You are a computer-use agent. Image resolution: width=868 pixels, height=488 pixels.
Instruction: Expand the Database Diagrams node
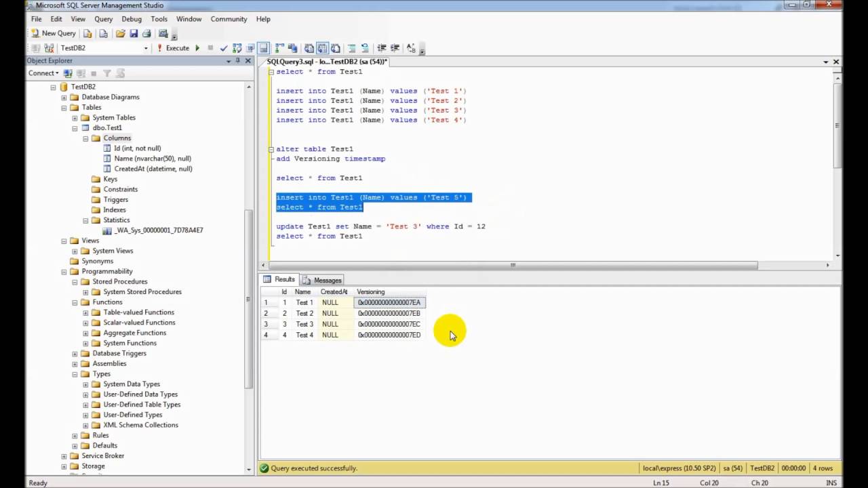point(64,97)
